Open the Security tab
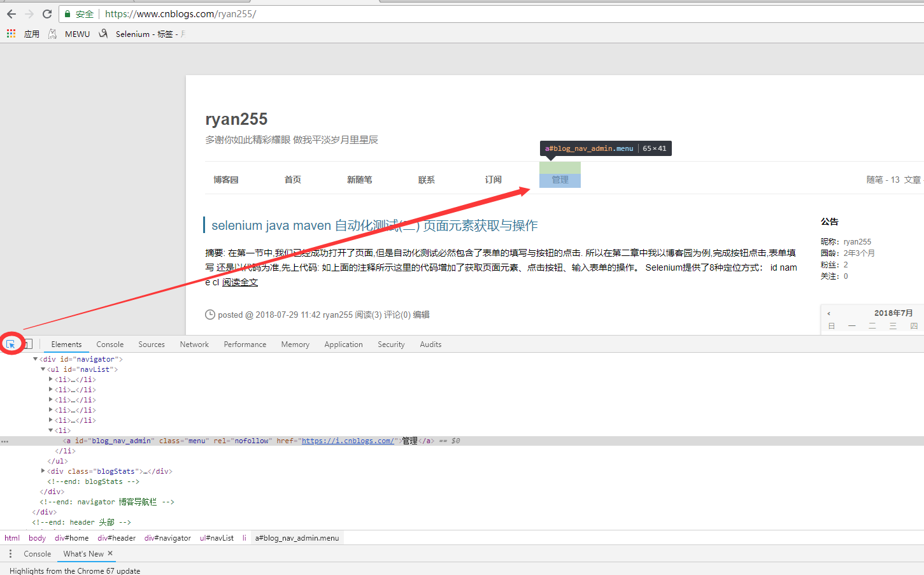This screenshot has height=575, width=924. click(x=391, y=344)
